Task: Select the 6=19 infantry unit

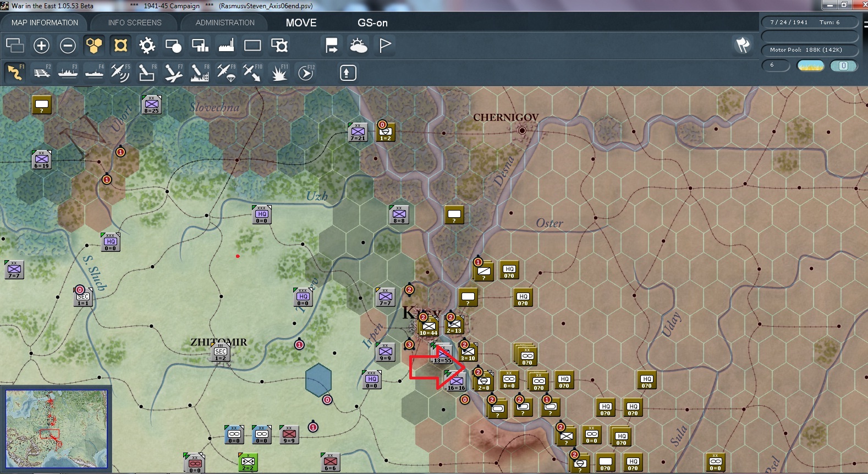Action: tap(42, 159)
